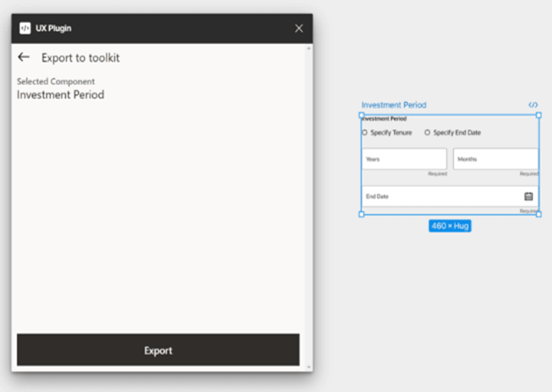Image resolution: width=552 pixels, height=392 pixels.
Task: Click the top-right frame selection handle
Action: tap(538, 115)
